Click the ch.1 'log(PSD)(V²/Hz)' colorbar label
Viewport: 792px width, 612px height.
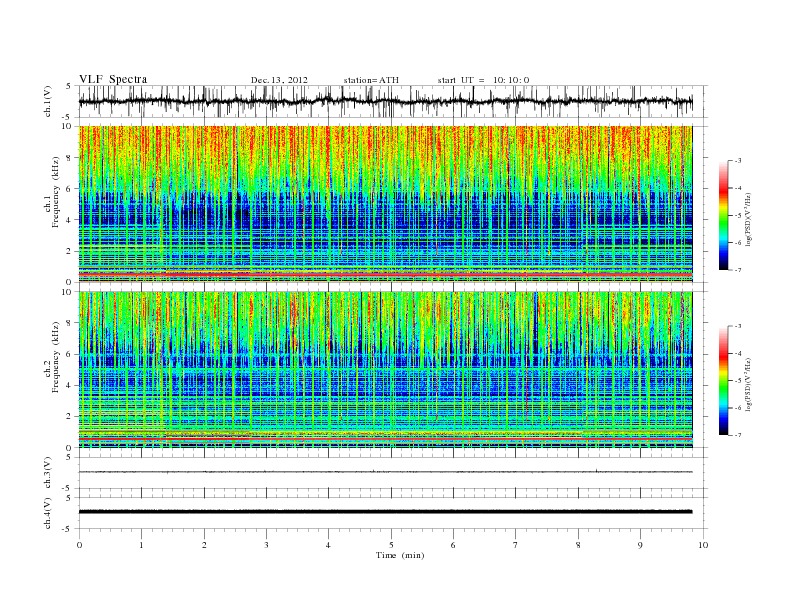[x=748, y=218]
